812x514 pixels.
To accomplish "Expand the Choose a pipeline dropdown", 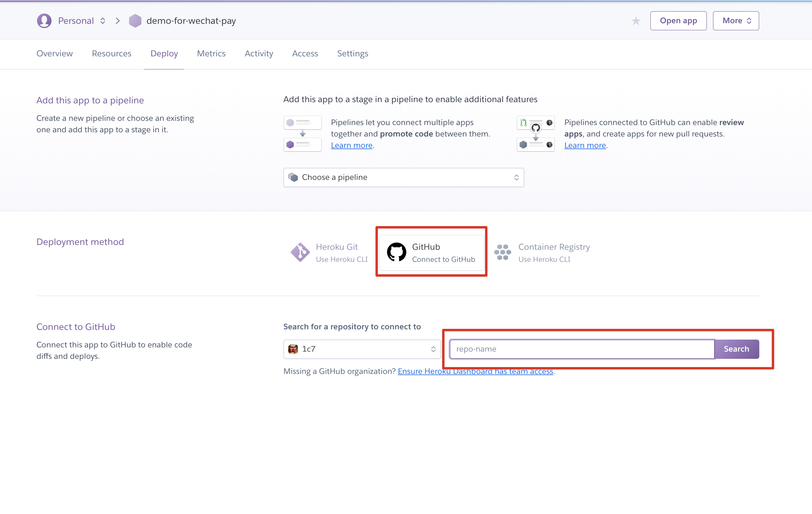I will pos(404,177).
